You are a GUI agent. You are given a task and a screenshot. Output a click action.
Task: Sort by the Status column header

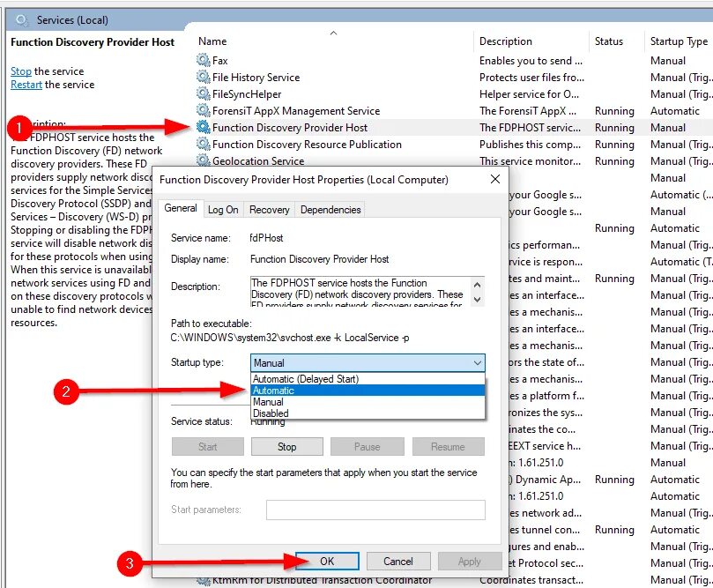609,41
